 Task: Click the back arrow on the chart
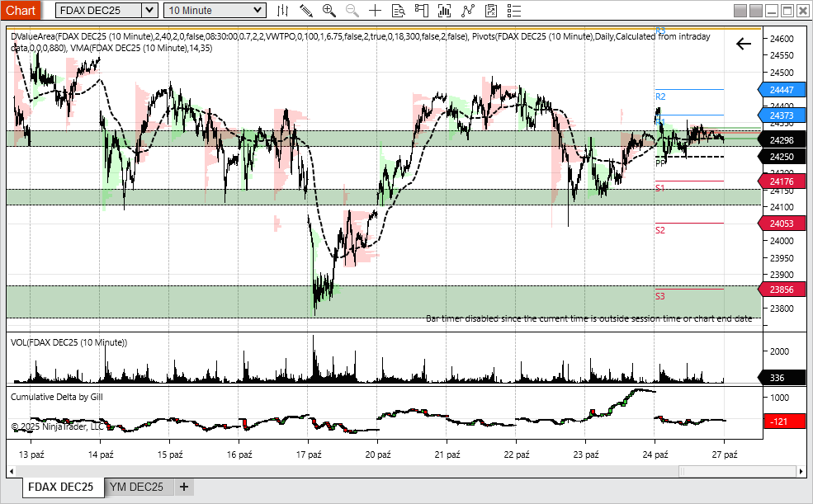point(744,45)
